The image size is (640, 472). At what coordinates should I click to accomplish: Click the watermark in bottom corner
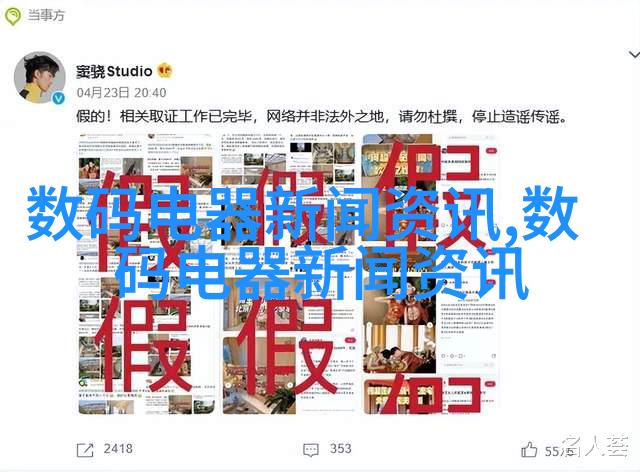pyautogui.click(x=596, y=446)
